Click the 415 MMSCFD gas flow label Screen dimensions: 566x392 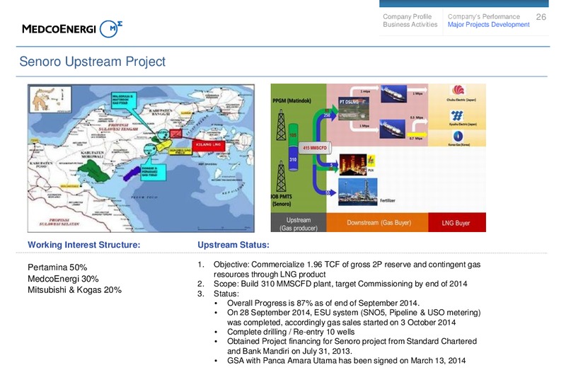tap(314, 148)
